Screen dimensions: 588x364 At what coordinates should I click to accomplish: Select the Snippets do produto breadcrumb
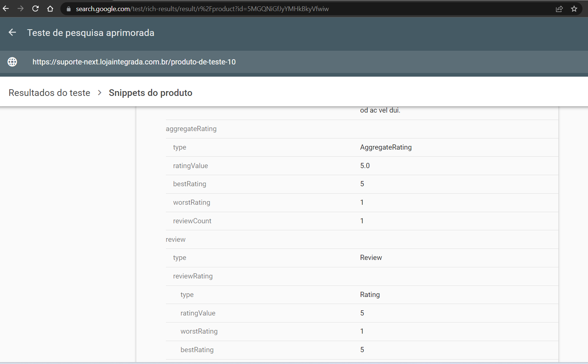pos(150,93)
